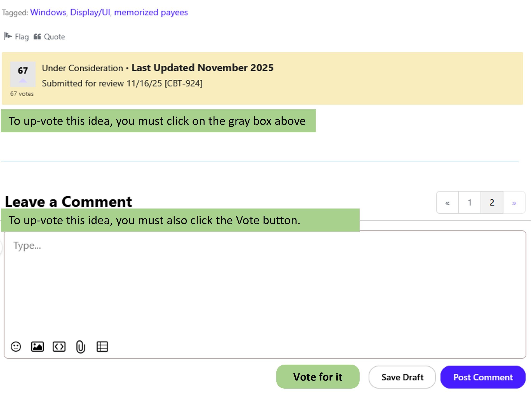This screenshot has height=393, width=532.
Task: Go to previous page of comments
Action: click(447, 203)
